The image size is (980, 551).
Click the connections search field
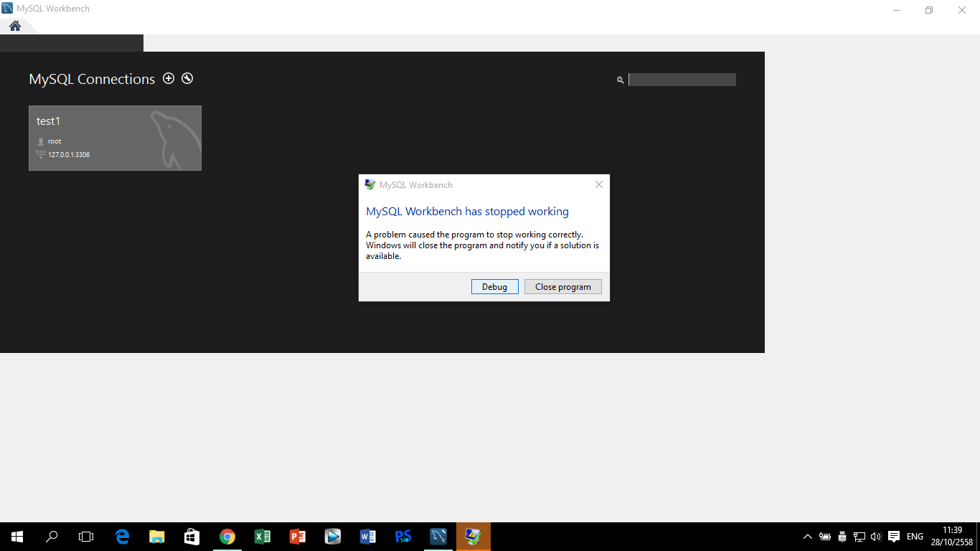click(x=682, y=80)
